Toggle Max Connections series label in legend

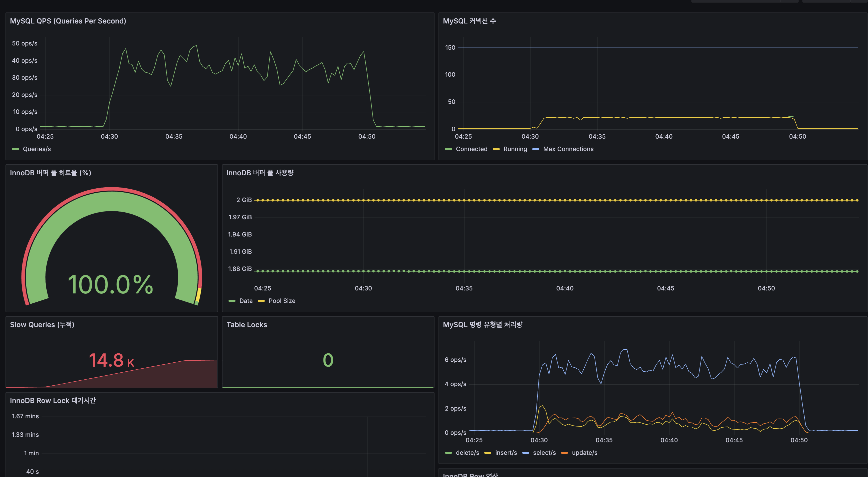pyautogui.click(x=568, y=149)
